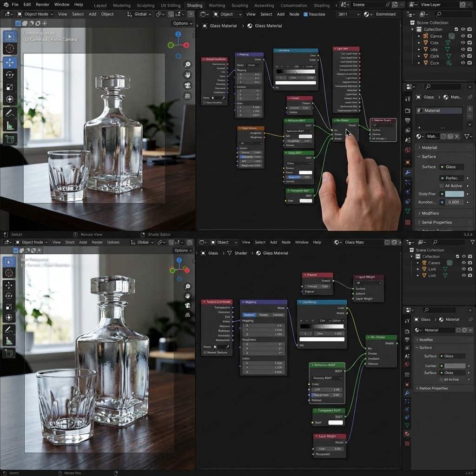Image resolution: width=476 pixels, height=476 pixels.
Task: Open the Corider grey color swatch
Action: click(x=455, y=366)
